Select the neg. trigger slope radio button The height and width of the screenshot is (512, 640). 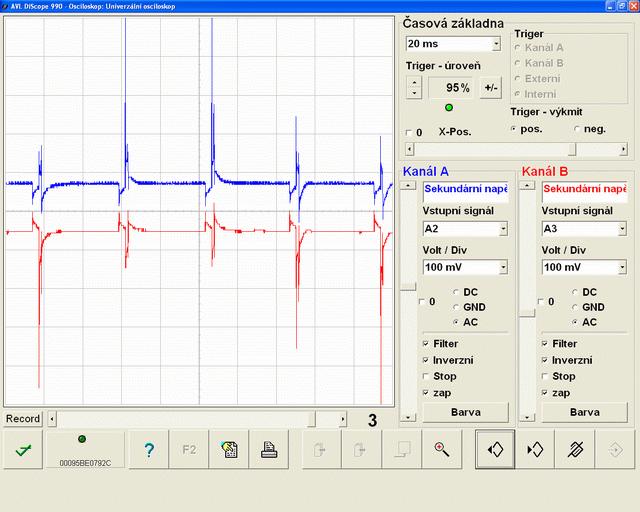(x=577, y=129)
